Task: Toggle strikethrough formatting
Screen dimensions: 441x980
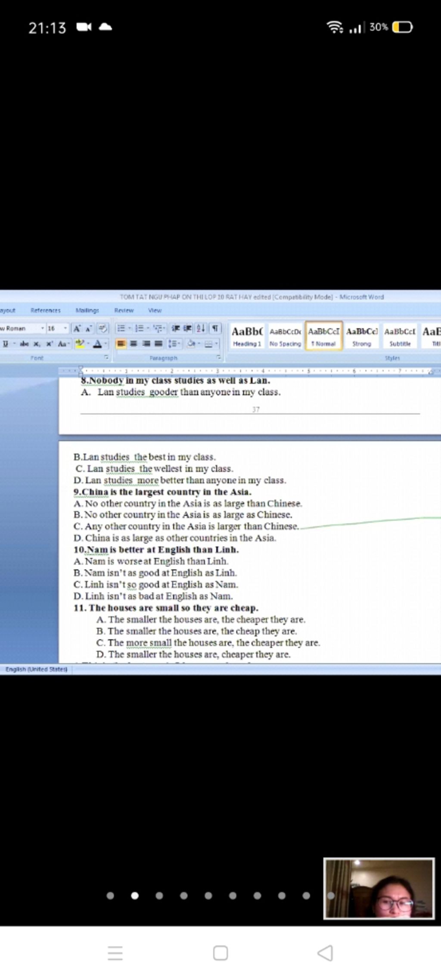Action: point(24,344)
